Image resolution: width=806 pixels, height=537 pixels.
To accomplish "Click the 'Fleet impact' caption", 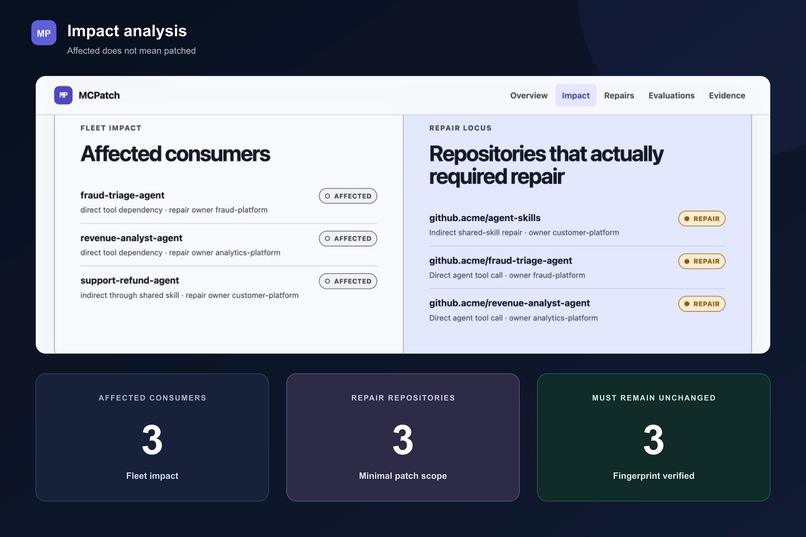I will (x=152, y=476).
